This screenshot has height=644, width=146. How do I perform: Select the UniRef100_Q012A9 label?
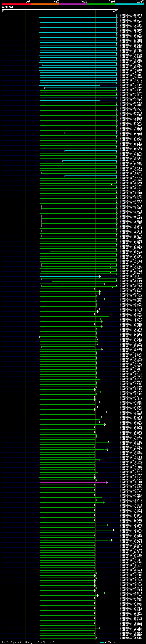131,87
